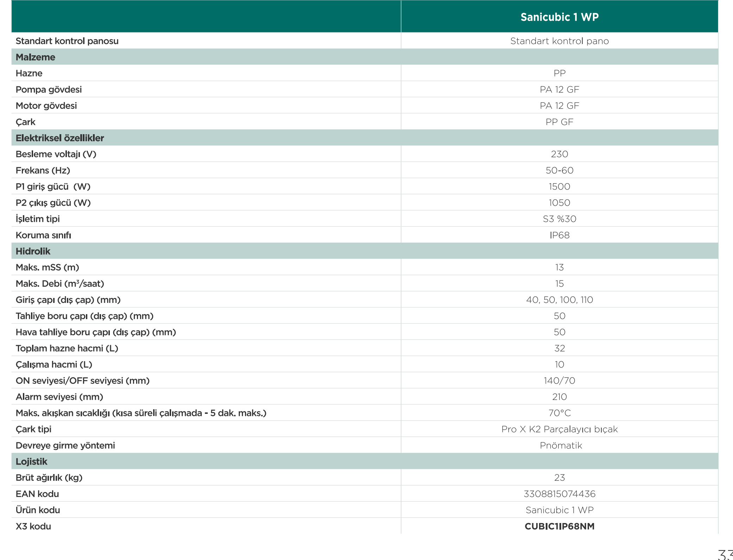Viewport: 733px width, 560px height.
Task: Click the IP68 protection class value
Action: tap(559, 235)
